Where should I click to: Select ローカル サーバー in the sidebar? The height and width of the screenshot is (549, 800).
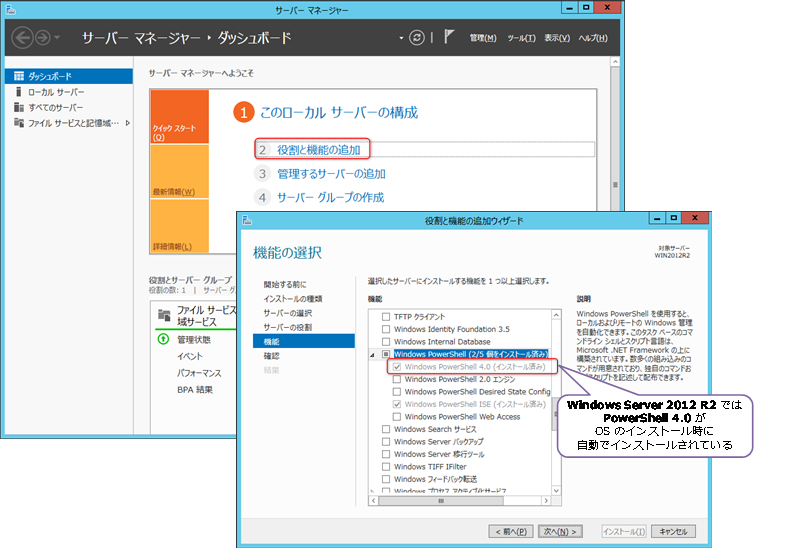56,92
